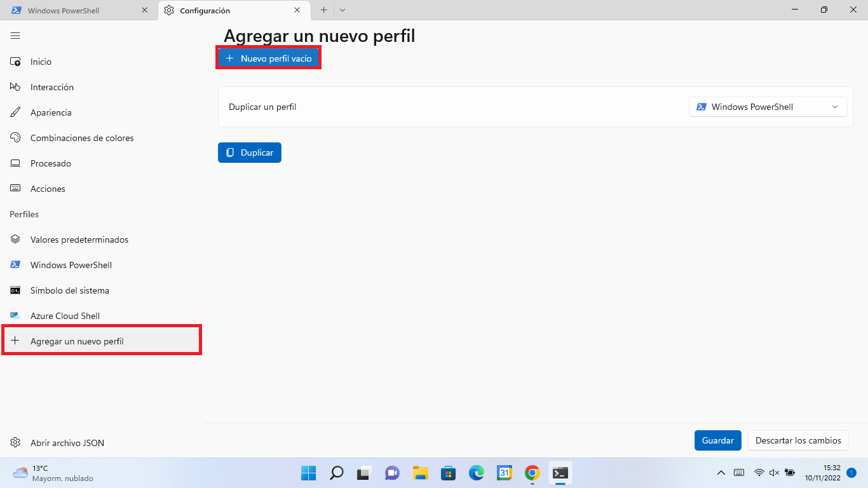Open Procesado settings page
This screenshot has width=868, height=488.
tap(102, 163)
